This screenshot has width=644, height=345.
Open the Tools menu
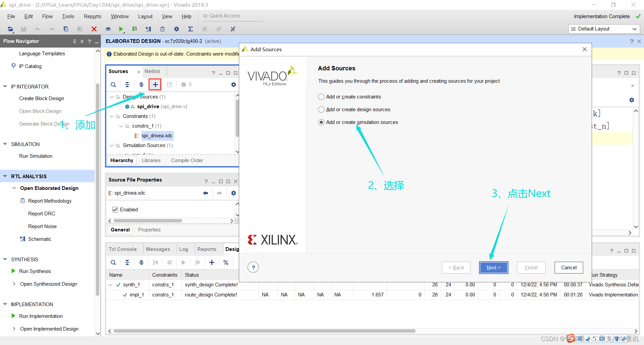[x=68, y=16]
